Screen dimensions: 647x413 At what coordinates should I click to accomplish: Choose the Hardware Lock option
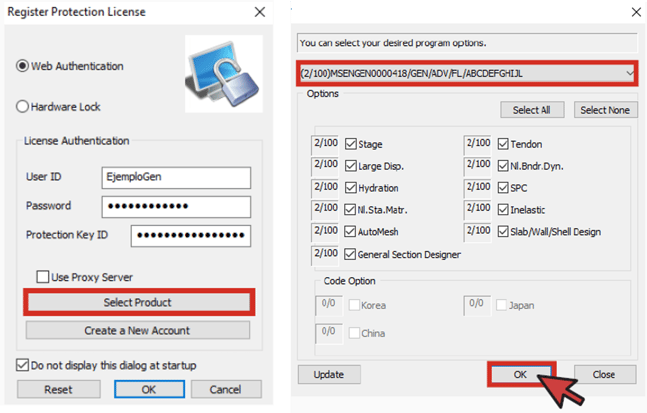click(x=22, y=106)
